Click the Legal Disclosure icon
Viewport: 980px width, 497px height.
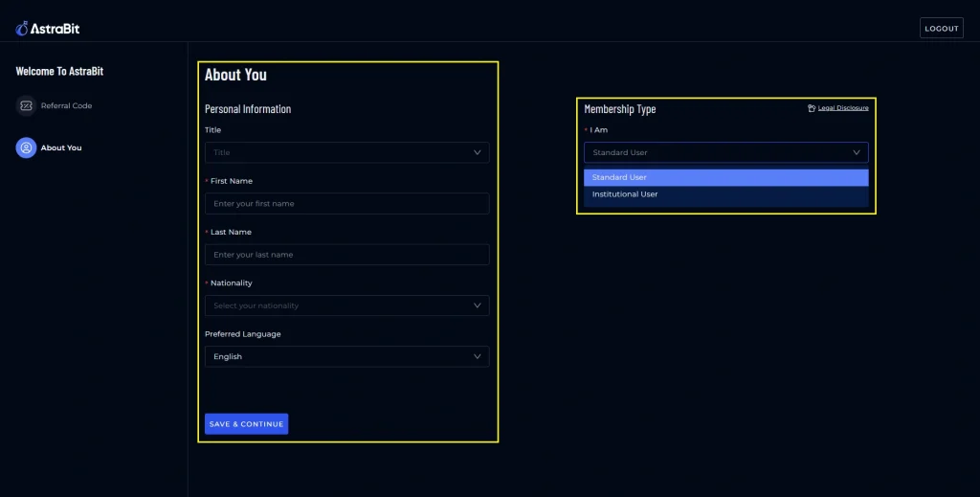coord(812,108)
